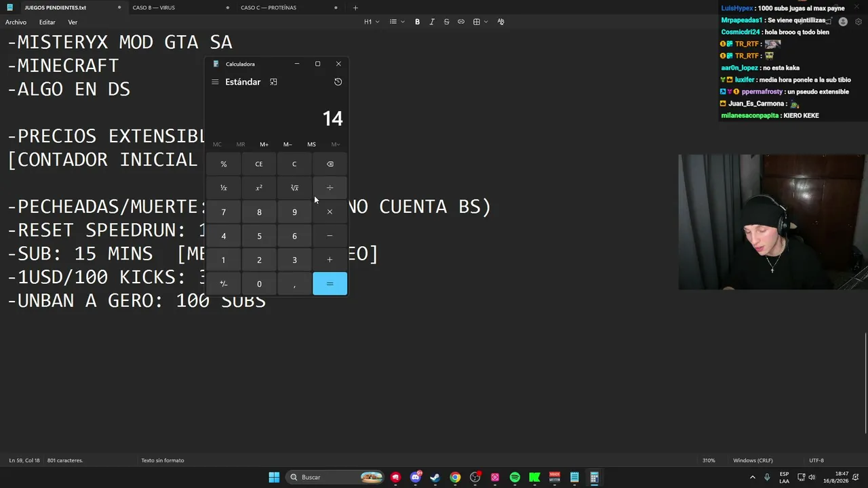The image size is (868, 488).
Task: Click the percent key in Calculator
Action: coord(224,164)
